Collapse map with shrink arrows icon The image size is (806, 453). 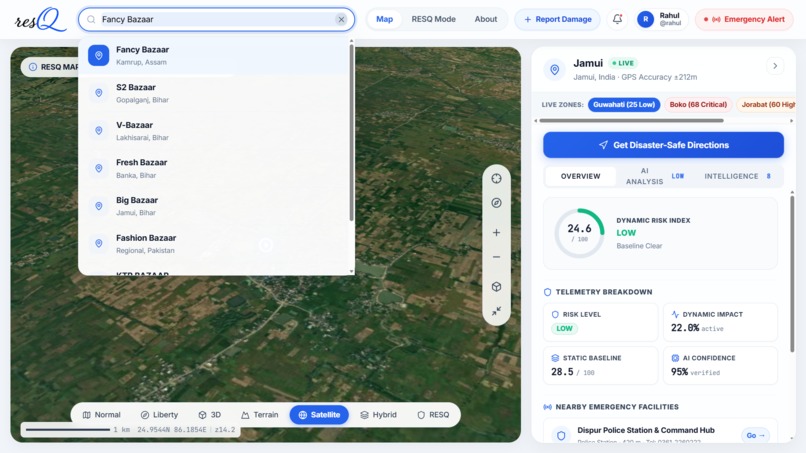496,311
